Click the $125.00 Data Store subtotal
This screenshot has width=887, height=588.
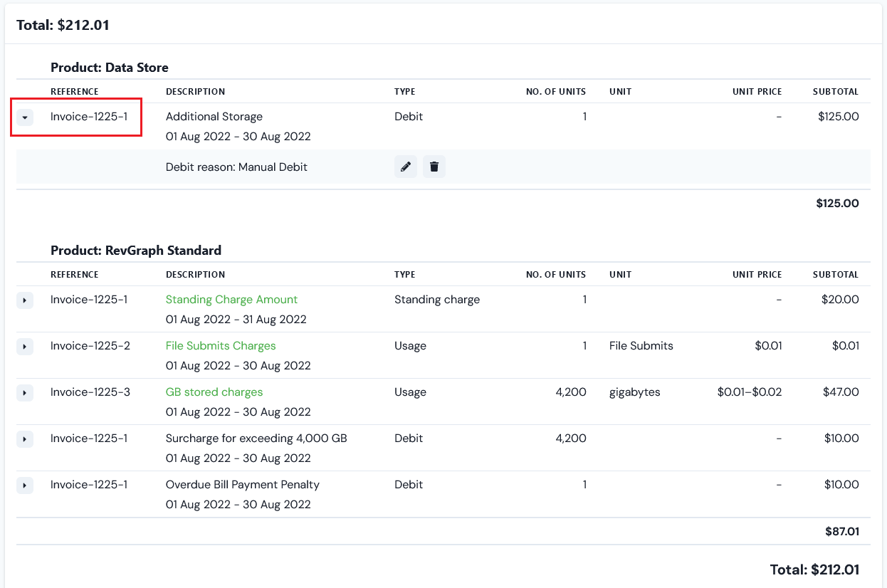837,203
